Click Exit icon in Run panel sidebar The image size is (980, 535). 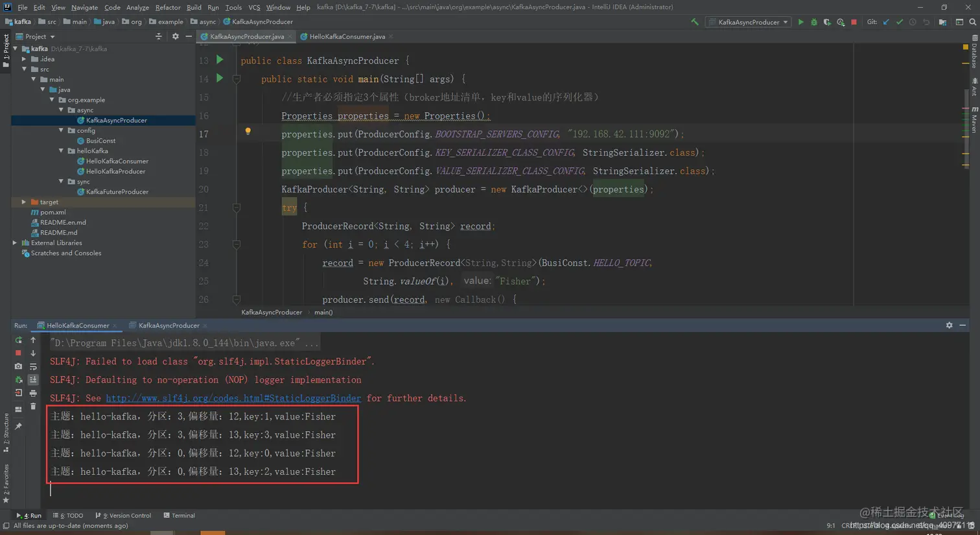tap(18, 393)
